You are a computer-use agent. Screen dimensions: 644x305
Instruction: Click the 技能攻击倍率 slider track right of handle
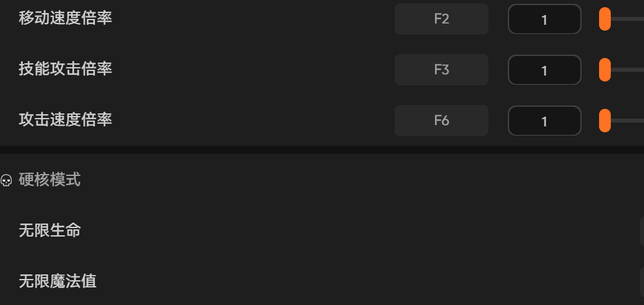click(x=628, y=70)
